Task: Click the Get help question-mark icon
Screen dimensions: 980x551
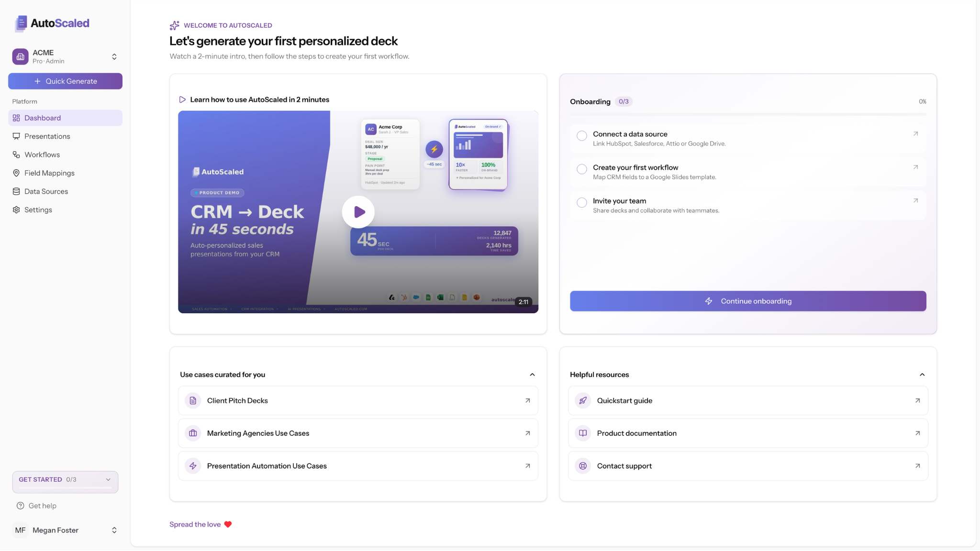Action: coord(20,506)
